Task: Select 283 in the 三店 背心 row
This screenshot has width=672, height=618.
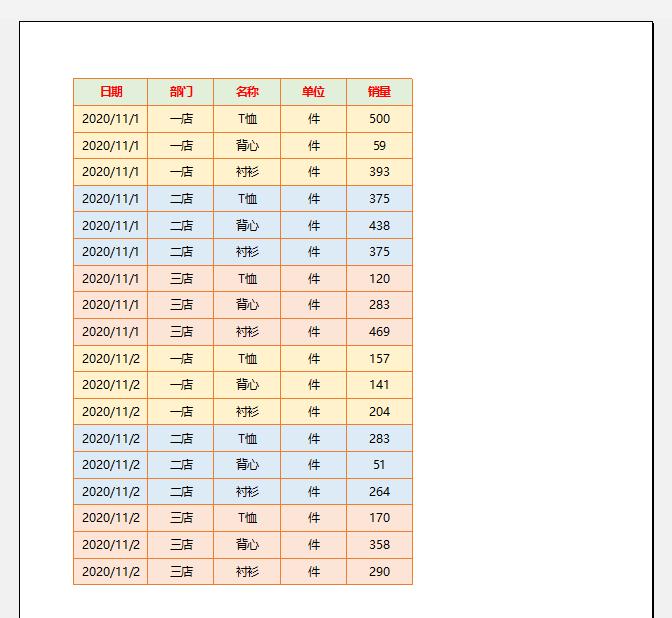Action: [x=379, y=305]
